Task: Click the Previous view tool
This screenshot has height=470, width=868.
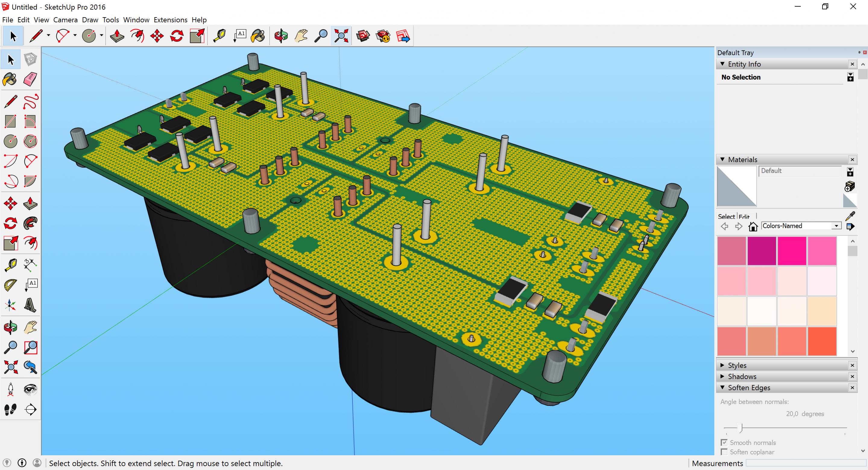Action: (x=30, y=367)
